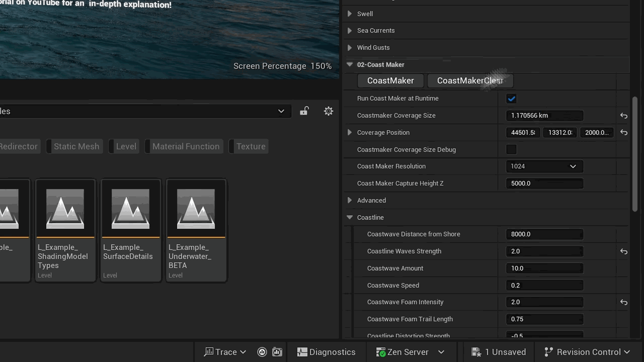Reset Coastline Waves Strength to default
The height and width of the screenshot is (362, 644).
click(x=623, y=251)
